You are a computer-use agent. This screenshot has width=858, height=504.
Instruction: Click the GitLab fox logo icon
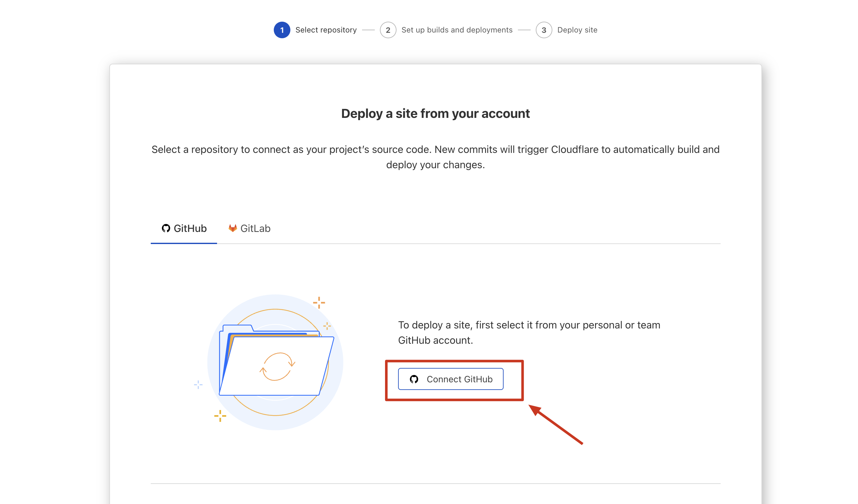coord(233,228)
